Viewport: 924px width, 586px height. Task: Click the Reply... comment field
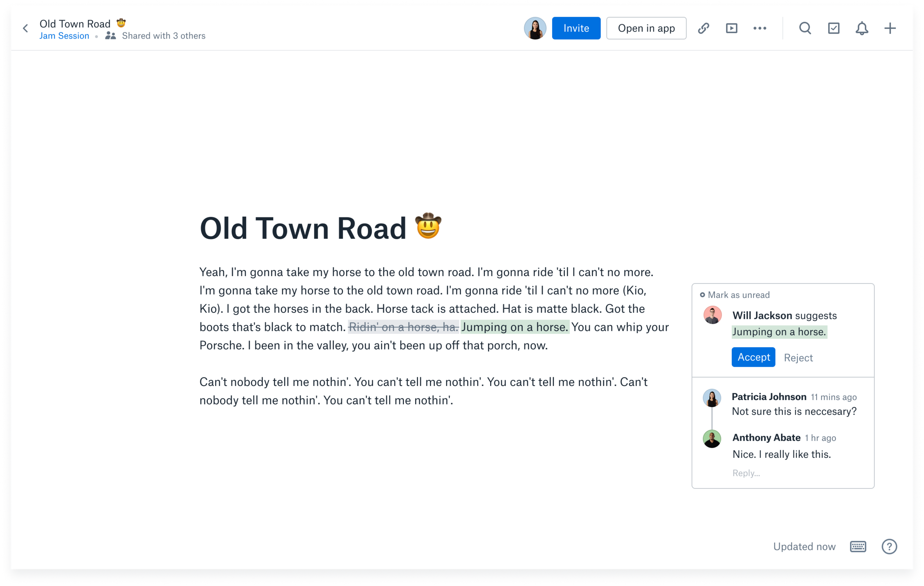tap(746, 473)
